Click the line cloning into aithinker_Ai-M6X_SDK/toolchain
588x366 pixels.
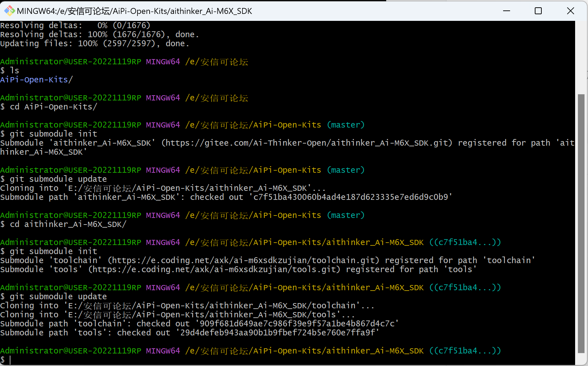click(187, 306)
